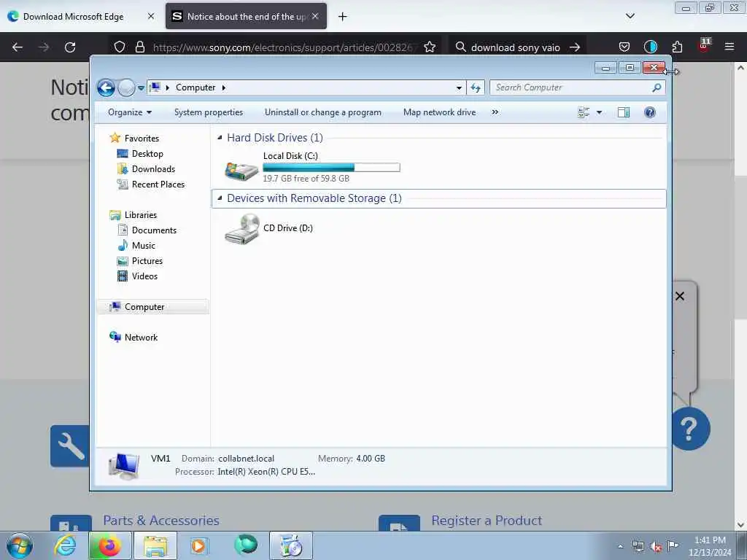This screenshot has width=747, height=560.
Task: Click the round question mark help button
Action: (690, 429)
